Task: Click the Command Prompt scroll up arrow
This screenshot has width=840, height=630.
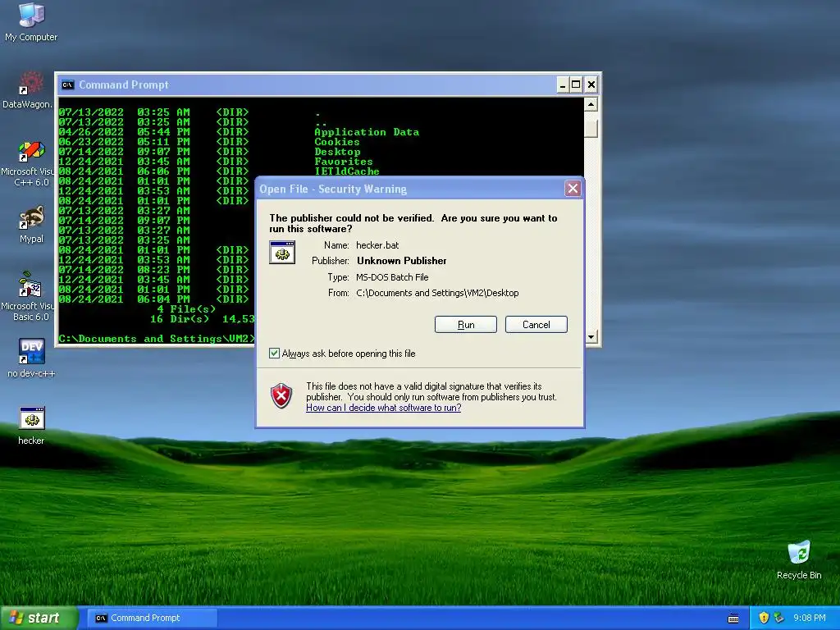Action: [x=591, y=104]
